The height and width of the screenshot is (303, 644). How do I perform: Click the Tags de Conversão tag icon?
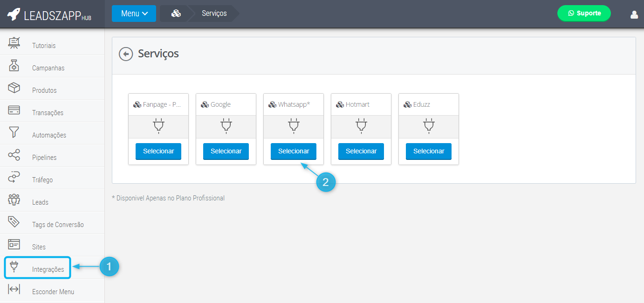tap(14, 222)
